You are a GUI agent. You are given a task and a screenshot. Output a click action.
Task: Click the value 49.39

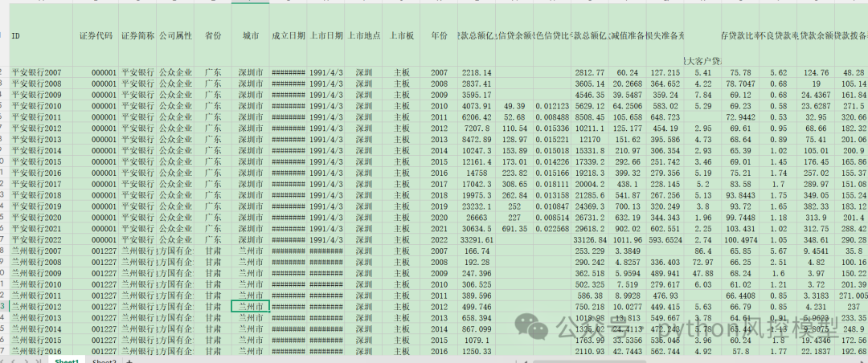tap(514, 106)
